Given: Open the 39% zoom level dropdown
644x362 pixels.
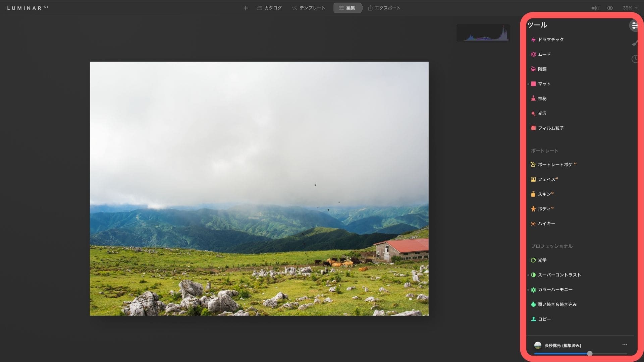Looking at the screenshot, I should (x=630, y=8).
